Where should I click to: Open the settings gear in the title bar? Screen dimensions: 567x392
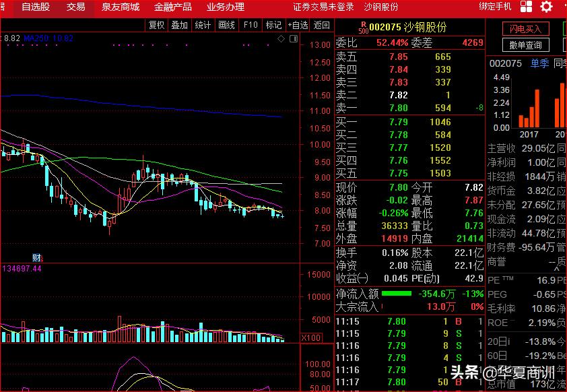tap(545, 7)
